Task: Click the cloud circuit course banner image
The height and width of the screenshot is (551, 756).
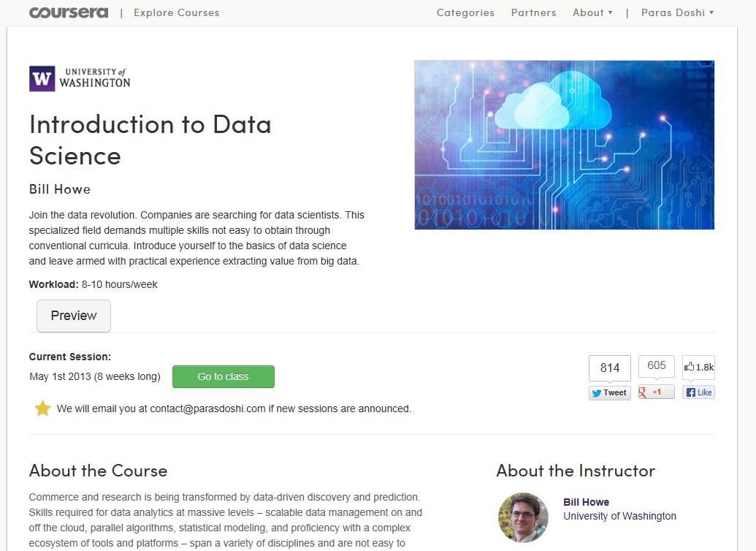Action: (x=564, y=145)
